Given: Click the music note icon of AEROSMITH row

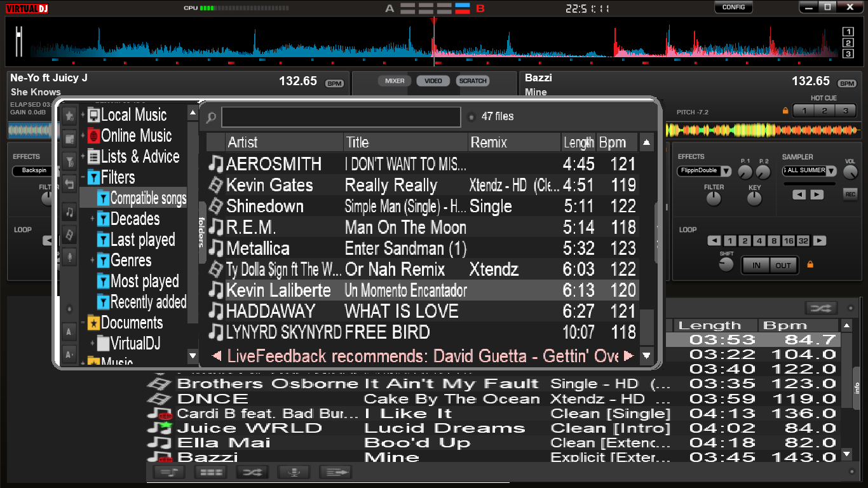Looking at the screenshot, I should click(x=217, y=164).
